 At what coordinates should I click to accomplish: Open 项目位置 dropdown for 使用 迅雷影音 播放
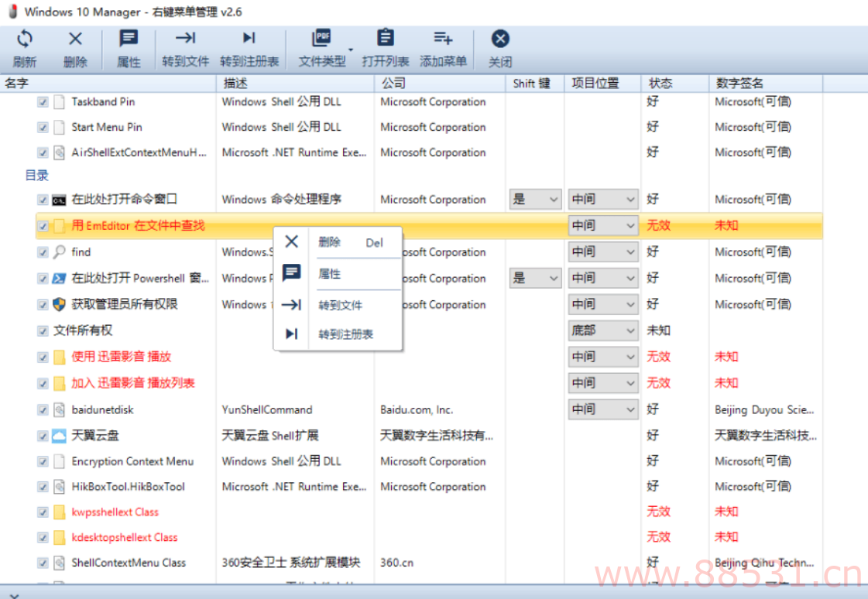click(x=603, y=357)
